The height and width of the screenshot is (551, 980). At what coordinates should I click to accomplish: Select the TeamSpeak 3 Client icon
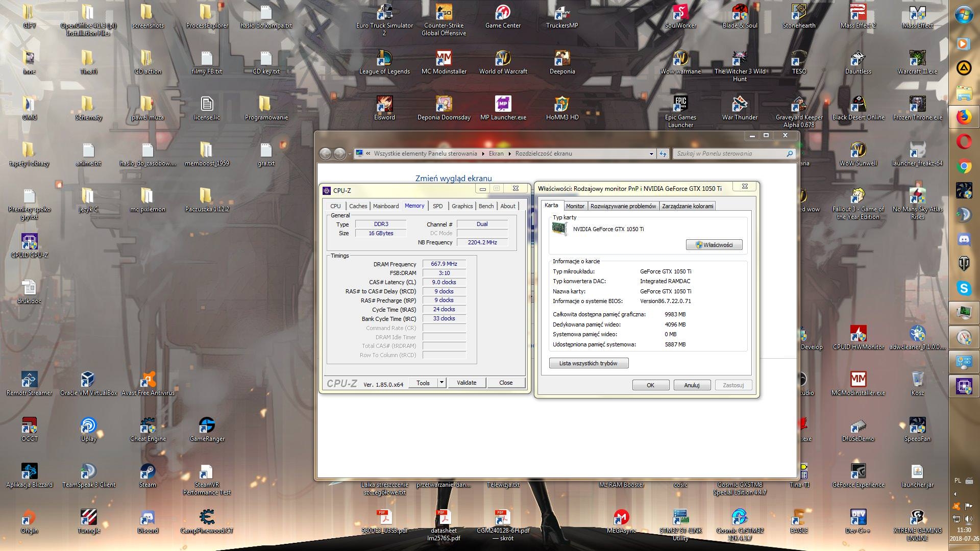(88, 475)
